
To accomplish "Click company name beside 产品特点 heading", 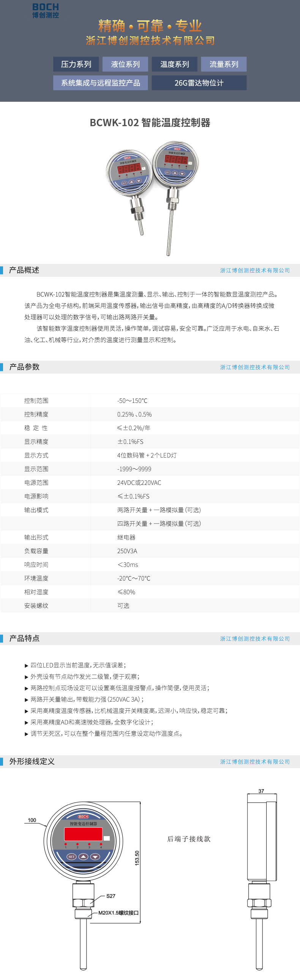I will pos(255,639).
